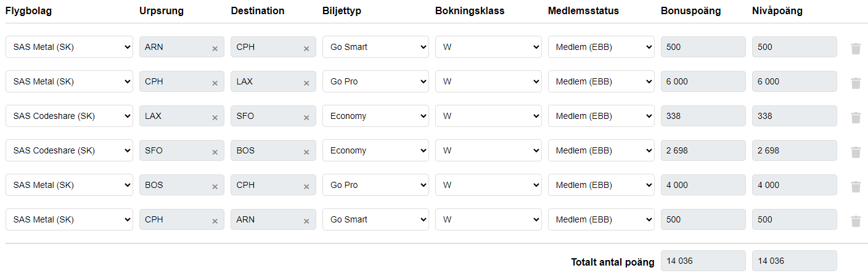Click the CPH origin field in last row

click(174, 219)
